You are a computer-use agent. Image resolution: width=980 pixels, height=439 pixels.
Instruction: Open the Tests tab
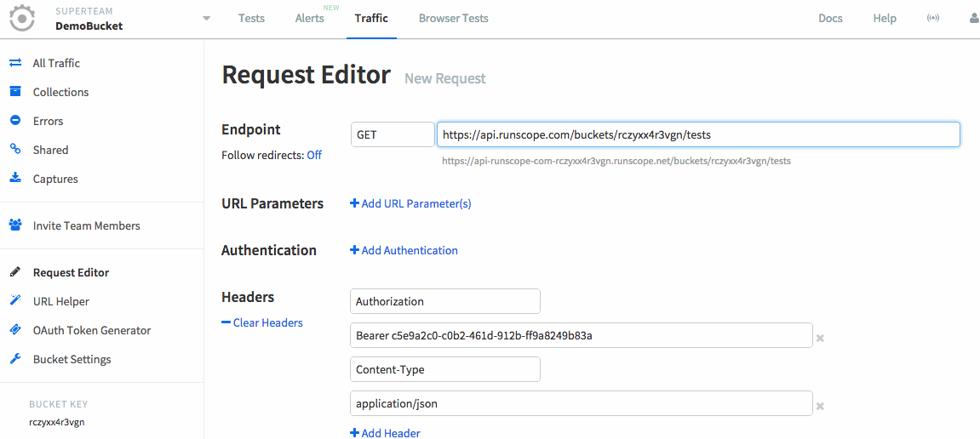click(x=251, y=18)
